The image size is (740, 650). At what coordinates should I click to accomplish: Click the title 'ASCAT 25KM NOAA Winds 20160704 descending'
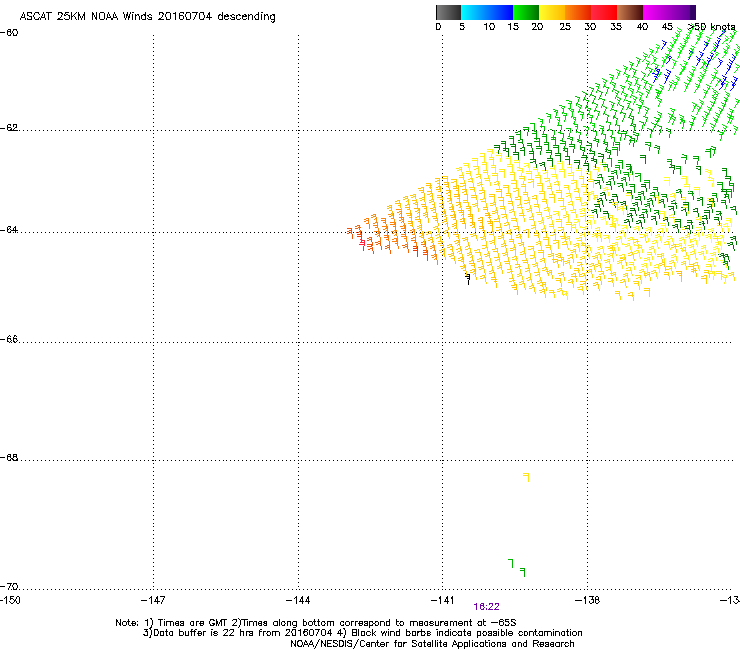(x=147, y=17)
